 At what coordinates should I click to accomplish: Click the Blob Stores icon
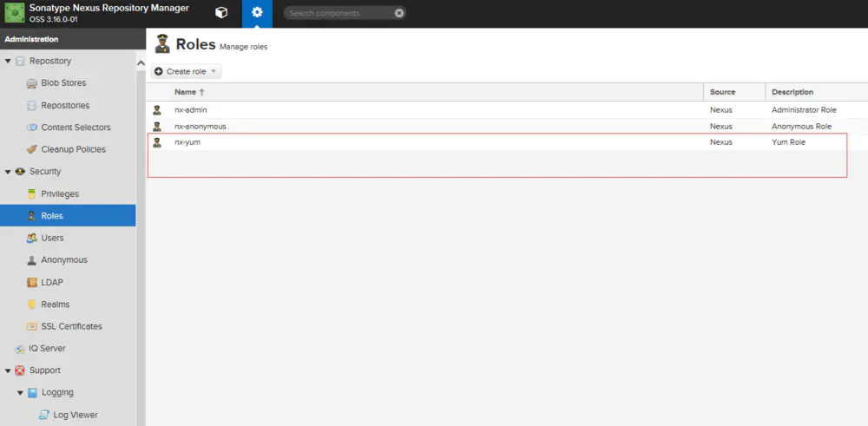tap(31, 83)
